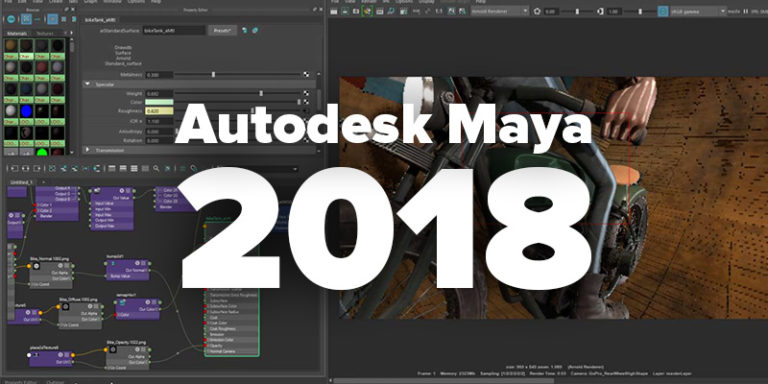Click the Specular Color map checker button

(x=307, y=102)
